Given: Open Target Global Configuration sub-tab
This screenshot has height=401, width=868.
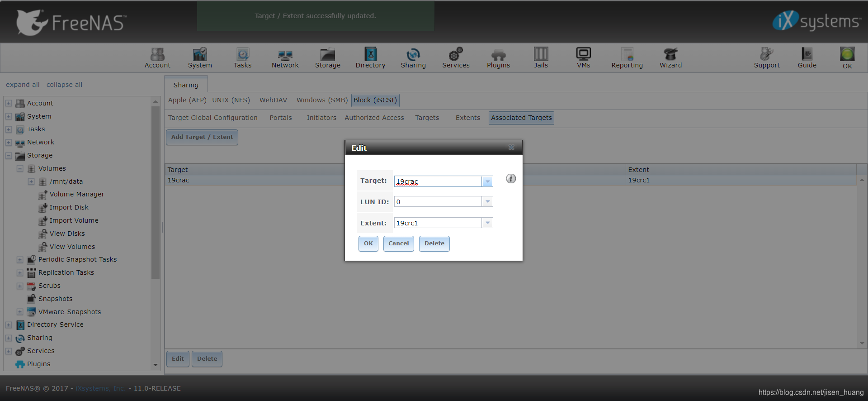Looking at the screenshot, I should click(x=213, y=118).
